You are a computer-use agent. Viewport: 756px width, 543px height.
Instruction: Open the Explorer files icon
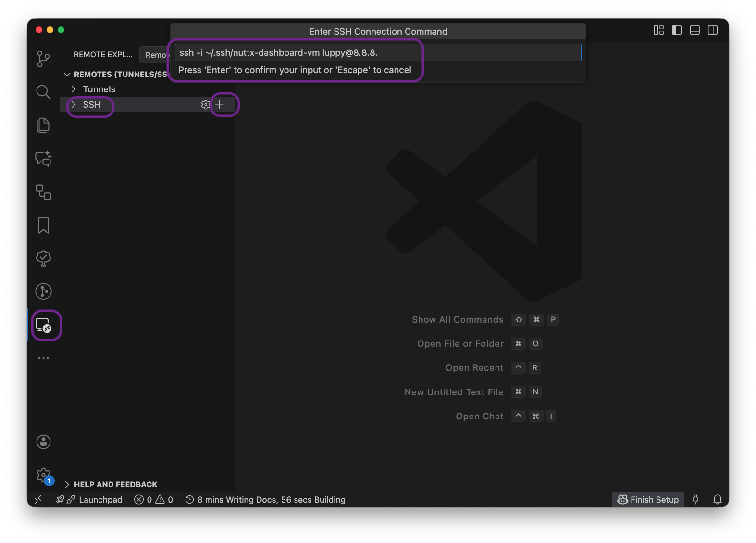coord(43,125)
